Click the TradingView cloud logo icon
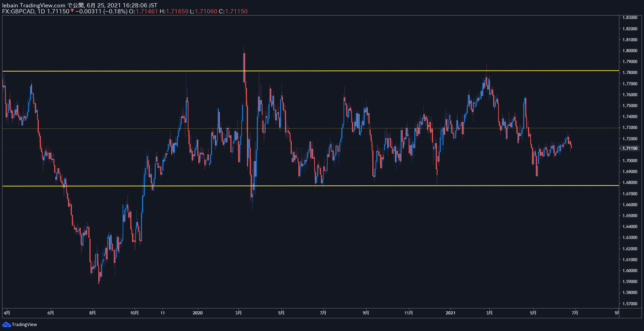The width and height of the screenshot is (644, 331). [x=6, y=324]
